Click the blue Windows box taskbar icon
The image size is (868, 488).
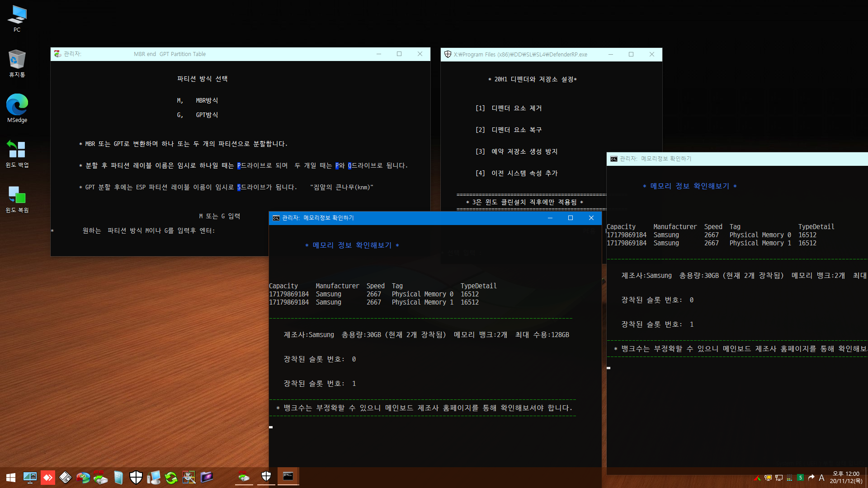click(x=118, y=477)
